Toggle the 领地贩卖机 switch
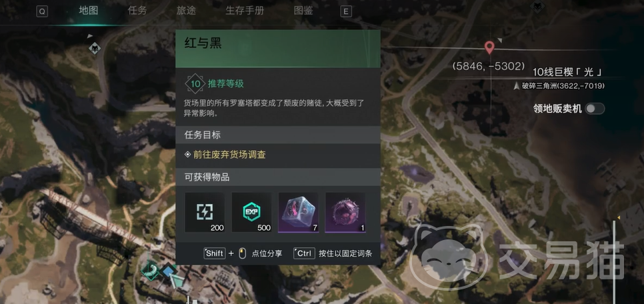Image resolution: width=644 pixels, height=304 pixels. point(595,109)
